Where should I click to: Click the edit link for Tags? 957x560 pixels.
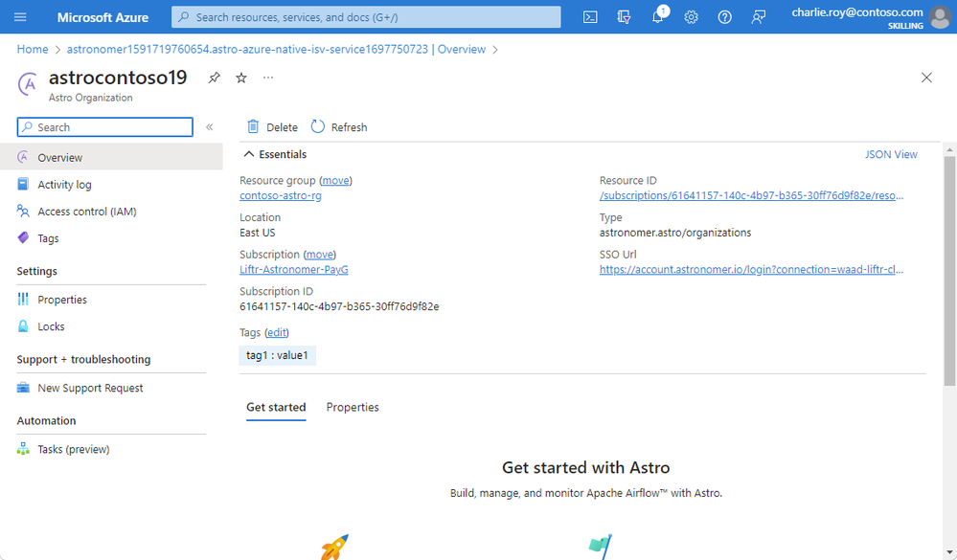click(x=277, y=332)
